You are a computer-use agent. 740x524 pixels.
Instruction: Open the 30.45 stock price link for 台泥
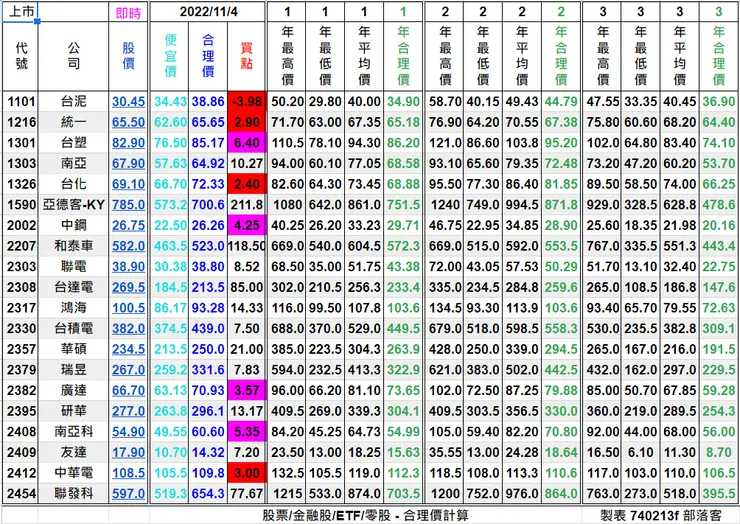(x=128, y=101)
